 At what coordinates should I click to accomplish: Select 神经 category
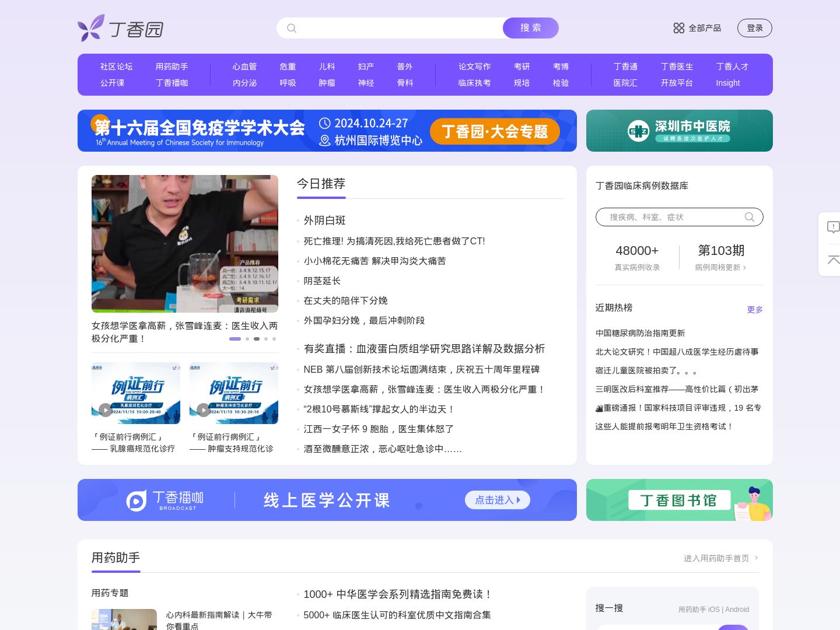[x=366, y=83]
